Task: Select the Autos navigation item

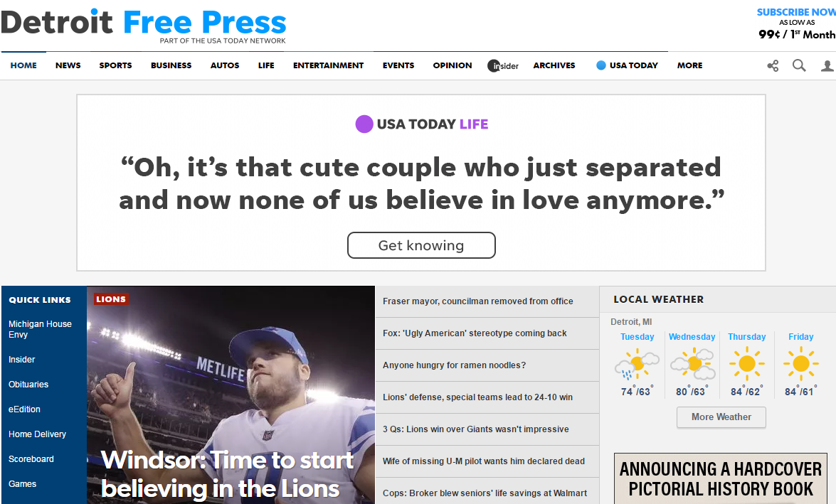Action: 225,65
